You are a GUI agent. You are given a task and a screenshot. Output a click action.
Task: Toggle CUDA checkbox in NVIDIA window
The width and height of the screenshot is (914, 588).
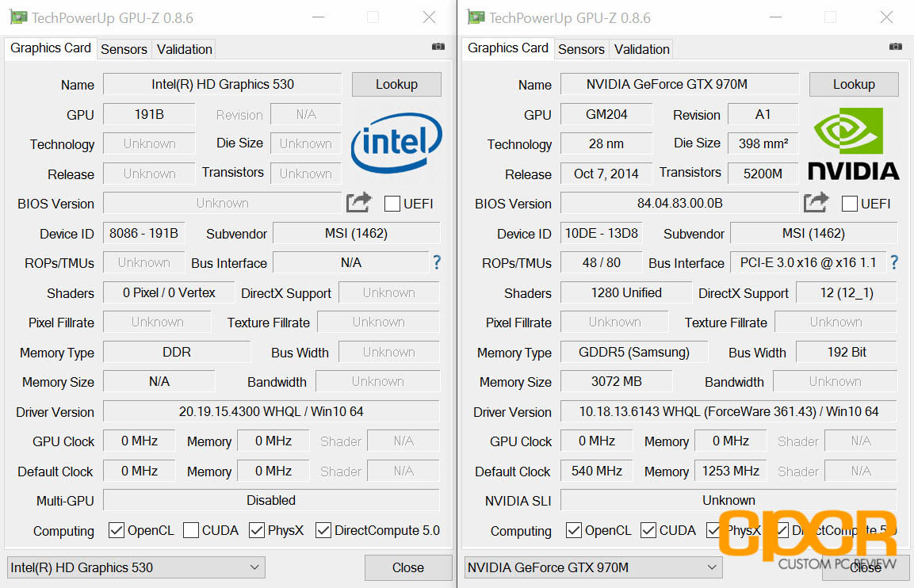click(x=648, y=530)
